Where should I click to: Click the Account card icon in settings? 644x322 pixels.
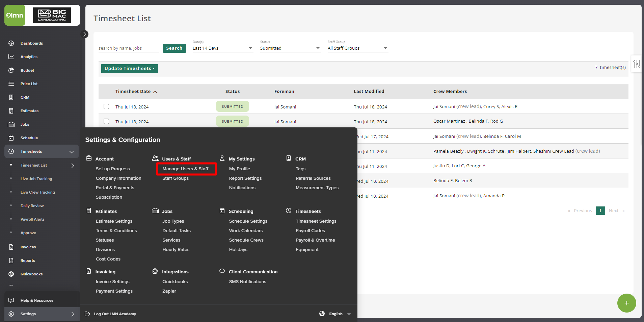[x=89, y=158]
